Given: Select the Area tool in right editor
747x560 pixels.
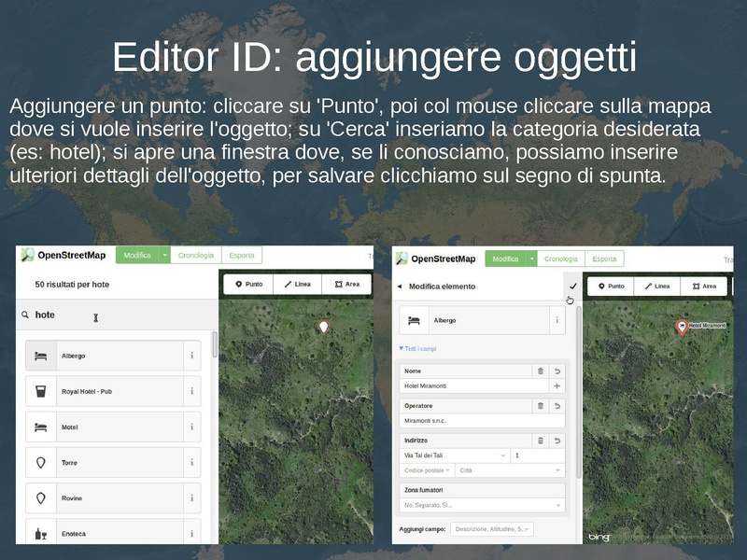Looking at the screenshot, I should (x=704, y=287).
